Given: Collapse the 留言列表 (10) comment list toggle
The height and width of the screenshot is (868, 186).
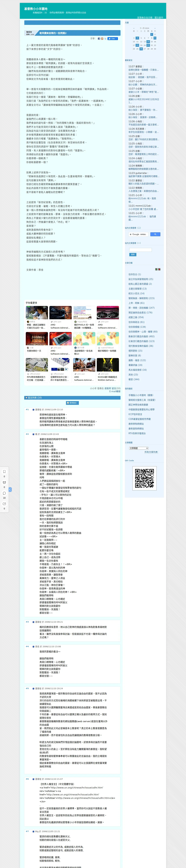Looking at the screenshot, I should pos(26,398).
